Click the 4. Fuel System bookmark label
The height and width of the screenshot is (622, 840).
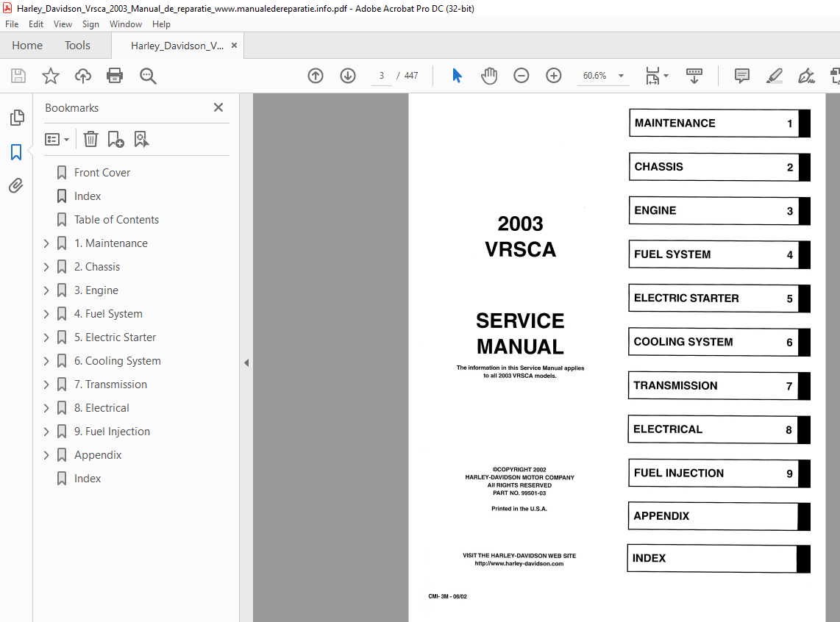click(x=108, y=314)
